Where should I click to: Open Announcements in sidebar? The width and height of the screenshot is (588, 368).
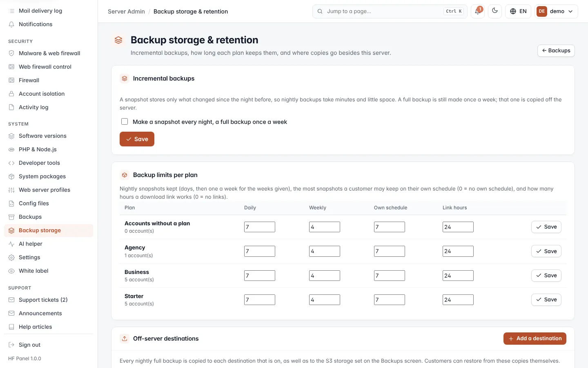(x=49, y=313)
